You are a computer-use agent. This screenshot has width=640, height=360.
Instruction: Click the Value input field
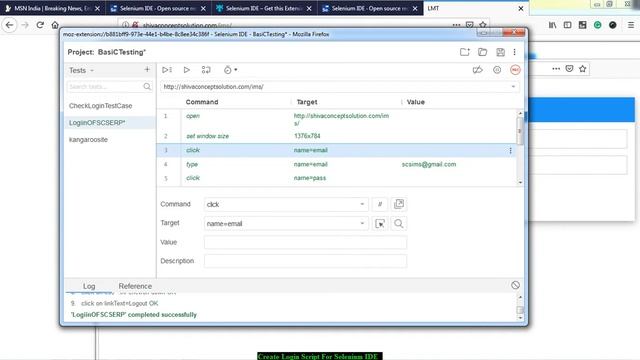coord(305,242)
